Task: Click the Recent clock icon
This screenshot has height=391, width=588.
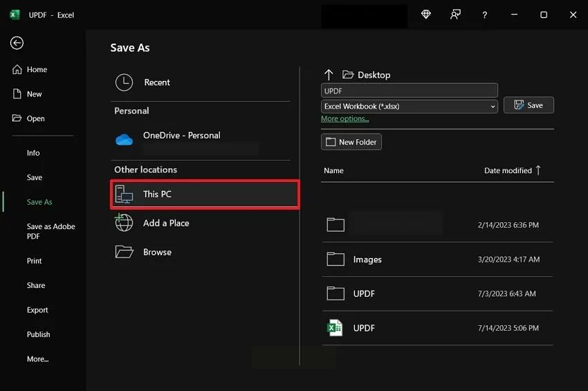Action: pyautogui.click(x=124, y=82)
